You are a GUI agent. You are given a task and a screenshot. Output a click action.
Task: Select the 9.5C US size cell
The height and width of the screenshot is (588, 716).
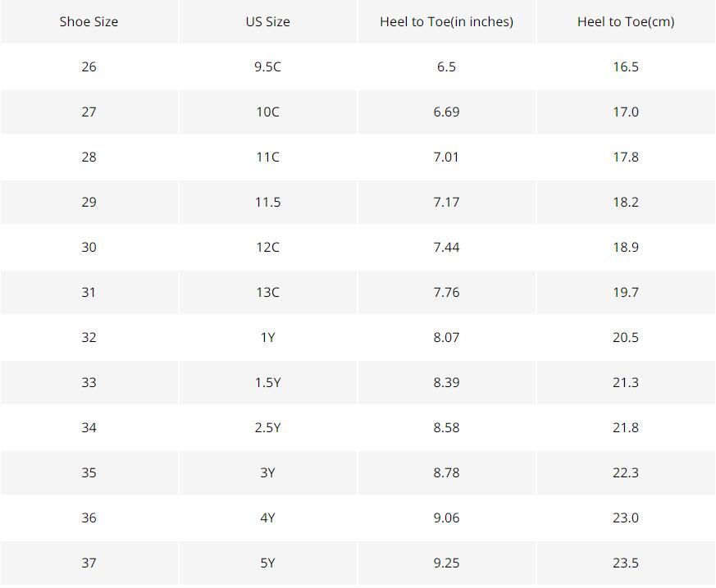268,66
